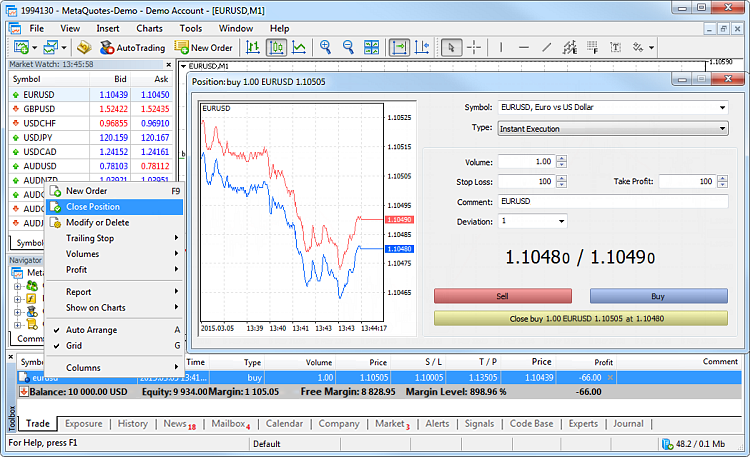Open New Order from toolbar

203,47
